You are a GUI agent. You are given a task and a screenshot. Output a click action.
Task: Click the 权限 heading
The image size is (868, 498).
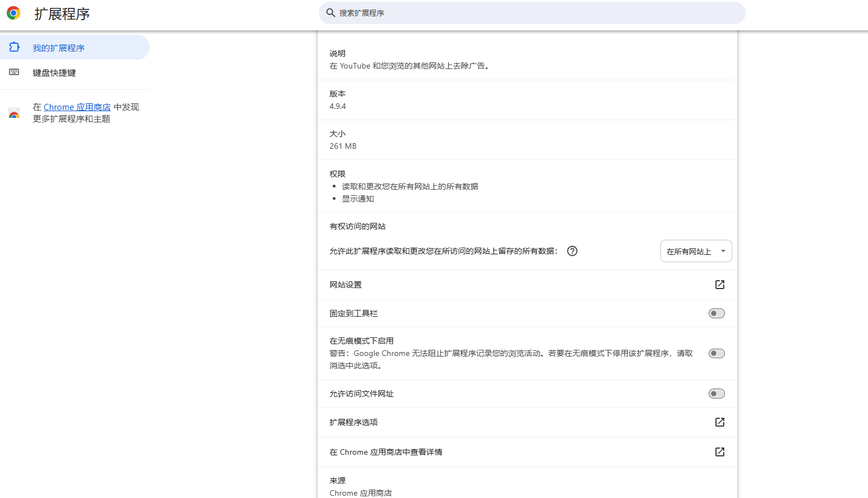coord(337,174)
